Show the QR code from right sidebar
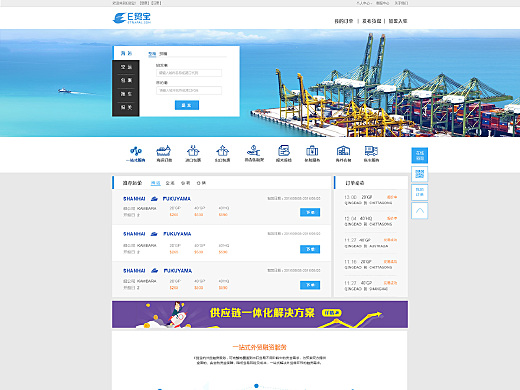 click(420, 174)
